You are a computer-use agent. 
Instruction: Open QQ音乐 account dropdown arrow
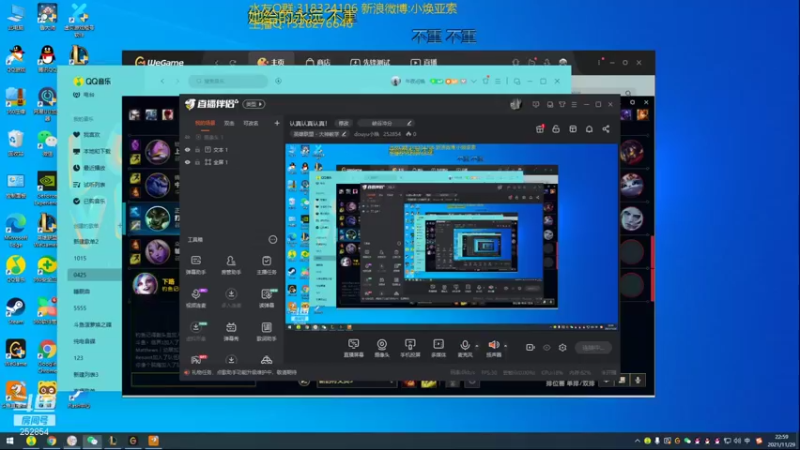(473, 81)
